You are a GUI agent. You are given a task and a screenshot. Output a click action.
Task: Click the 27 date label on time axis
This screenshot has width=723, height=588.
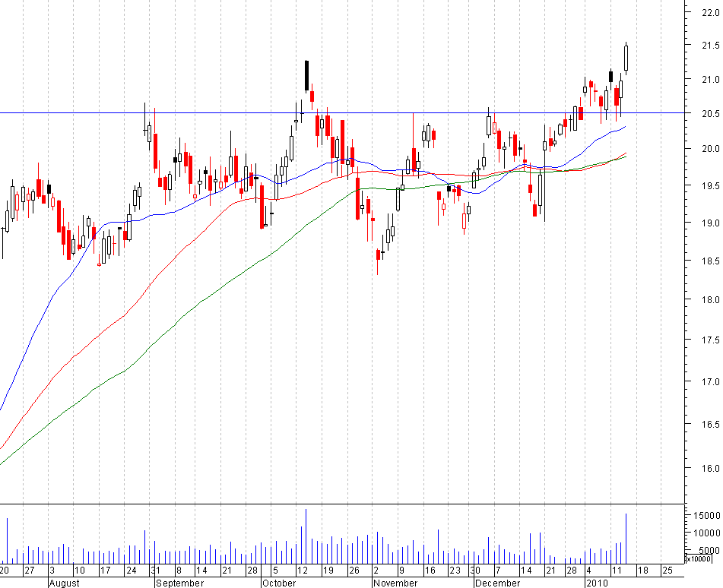click(x=30, y=570)
